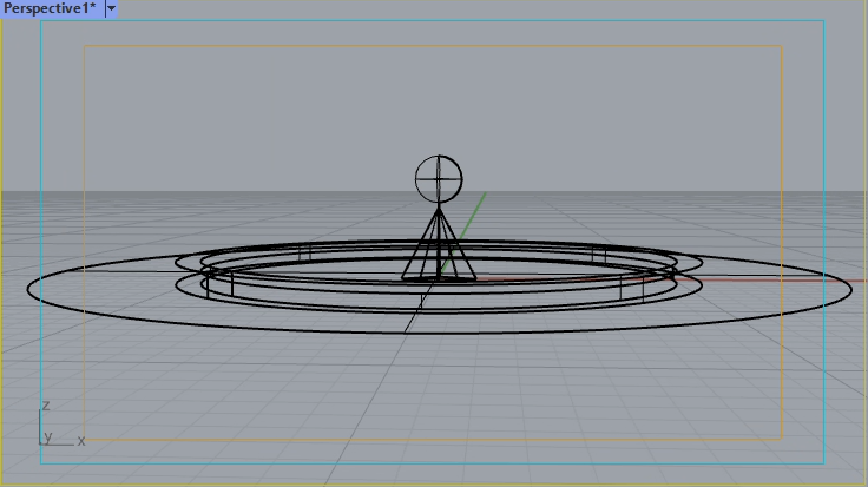Image resolution: width=868 pixels, height=487 pixels.
Task: Select the black line below the cone base
Action: [414, 311]
